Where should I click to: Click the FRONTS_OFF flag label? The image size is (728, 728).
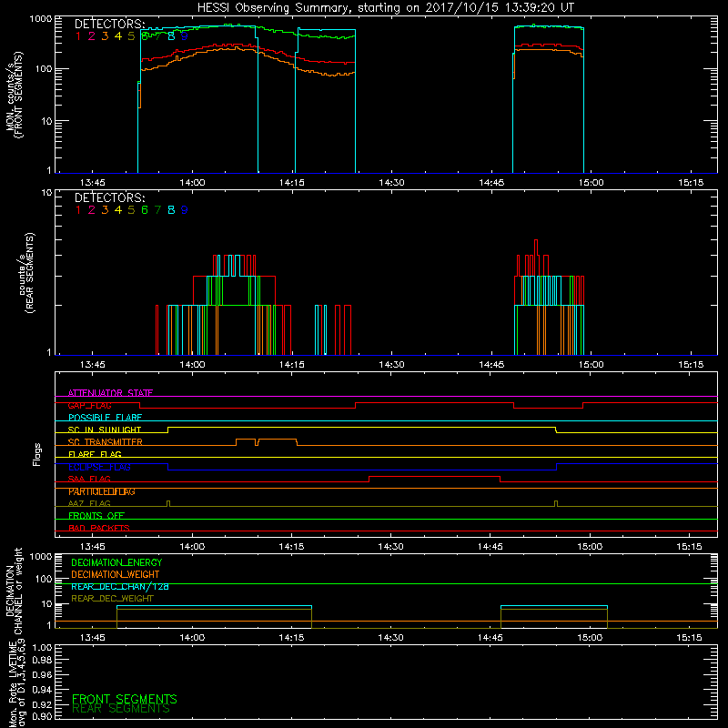click(x=96, y=516)
